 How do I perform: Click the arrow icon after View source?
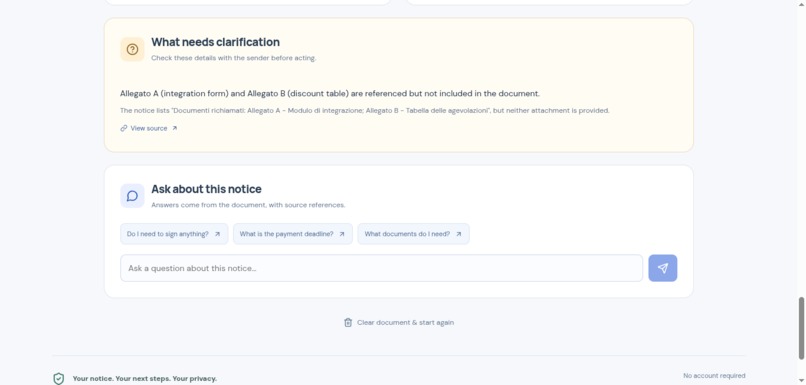174,129
